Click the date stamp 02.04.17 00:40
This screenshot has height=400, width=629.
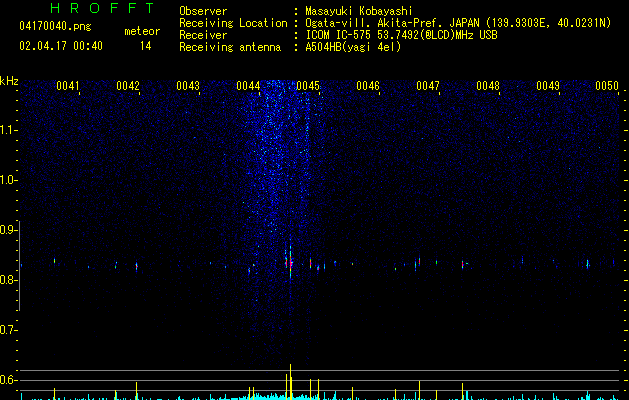coord(61,46)
